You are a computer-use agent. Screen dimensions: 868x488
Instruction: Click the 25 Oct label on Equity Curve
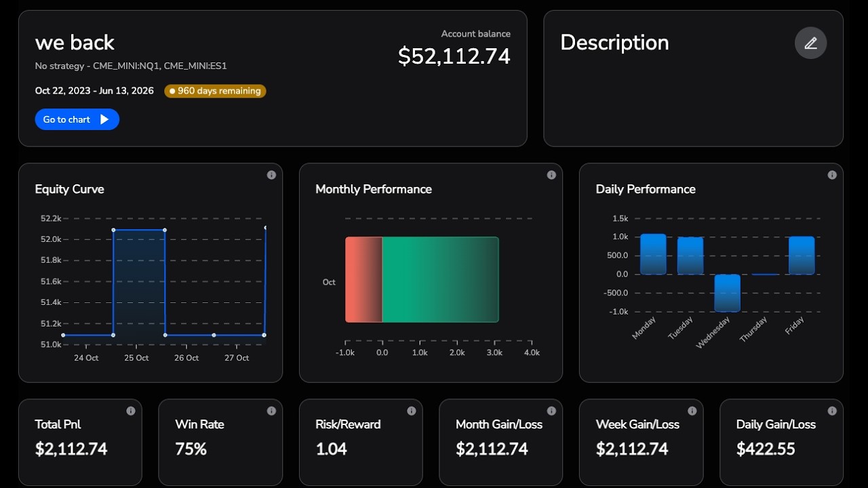tap(136, 358)
